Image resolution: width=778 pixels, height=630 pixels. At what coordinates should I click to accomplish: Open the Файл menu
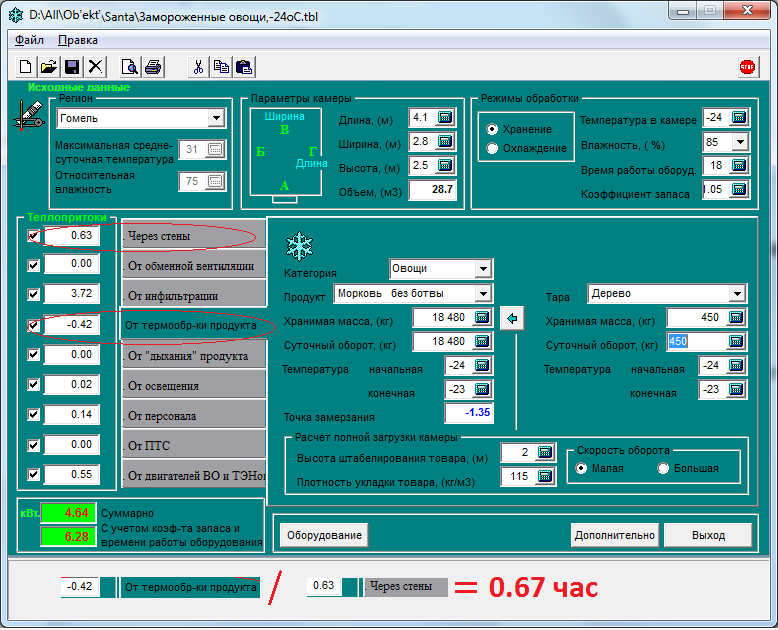29,40
